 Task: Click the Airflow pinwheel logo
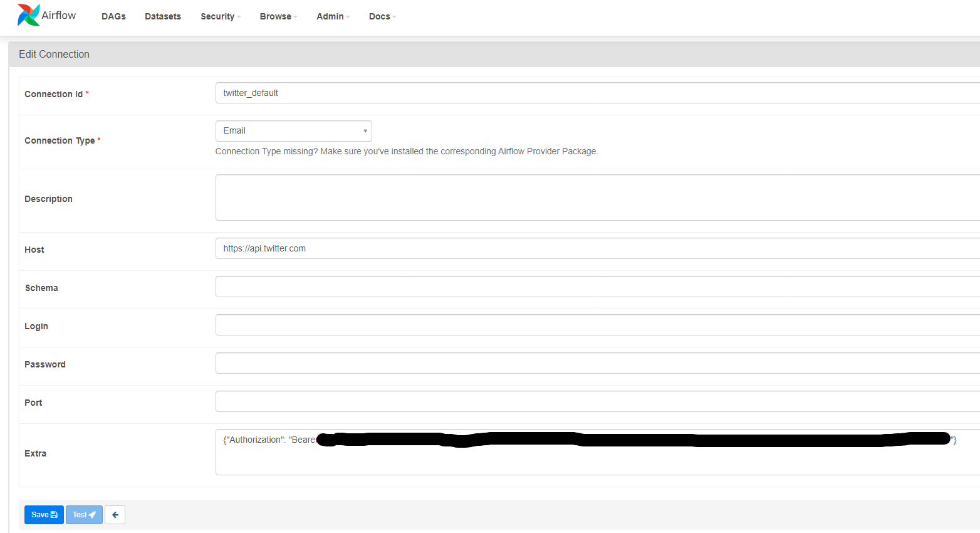[x=28, y=15]
